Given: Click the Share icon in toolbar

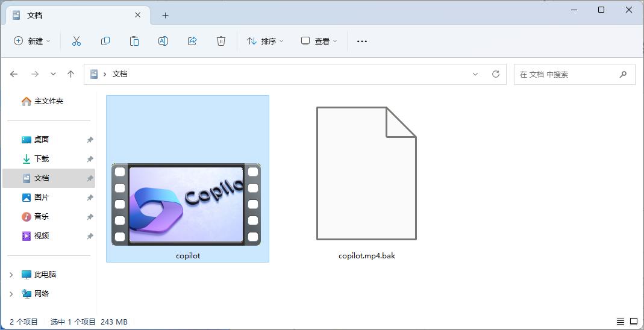Looking at the screenshot, I should [x=192, y=41].
